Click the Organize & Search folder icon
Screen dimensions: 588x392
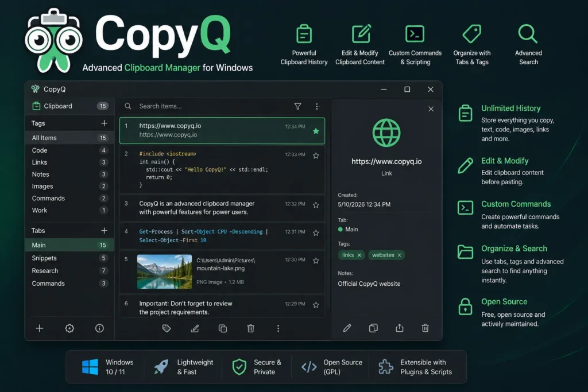pos(465,252)
